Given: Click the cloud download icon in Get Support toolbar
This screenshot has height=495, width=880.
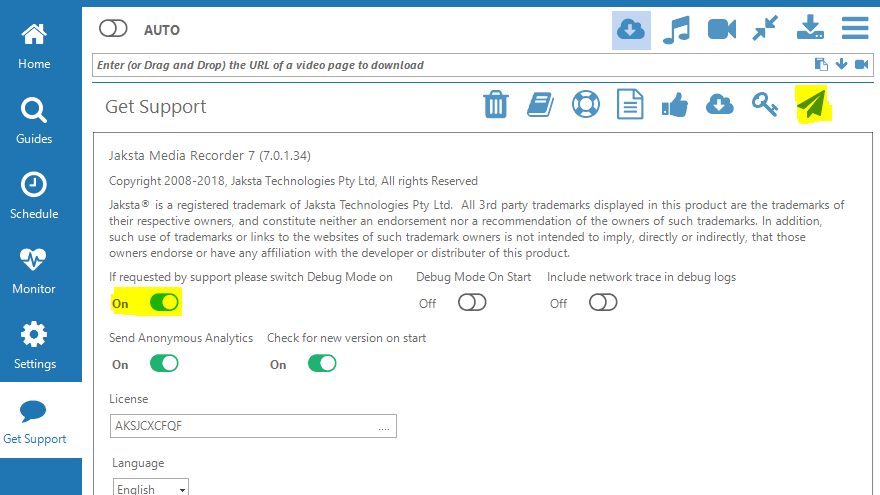Looking at the screenshot, I should point(719,104).
